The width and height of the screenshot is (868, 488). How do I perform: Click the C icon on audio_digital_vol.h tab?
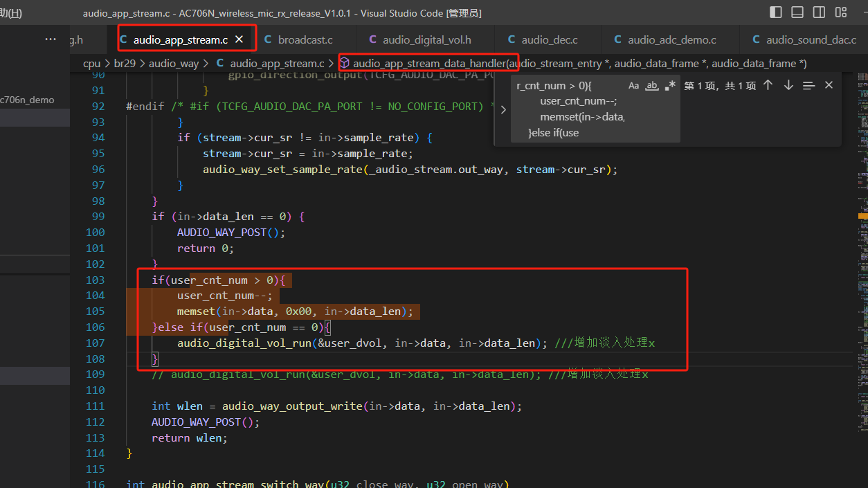(372, 40)
